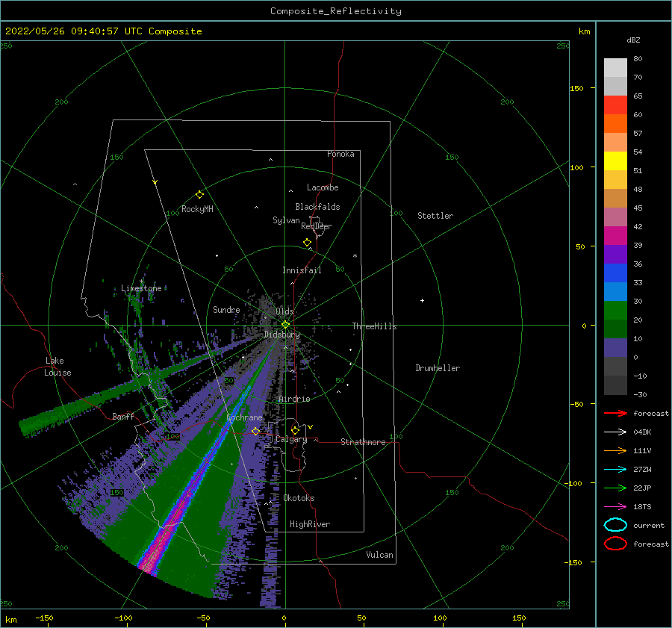The height and width of the screenshot is (628, 672).
Task: Select the bright yellow 54–51 dBZ swatch
Action: tap(615, 161)
